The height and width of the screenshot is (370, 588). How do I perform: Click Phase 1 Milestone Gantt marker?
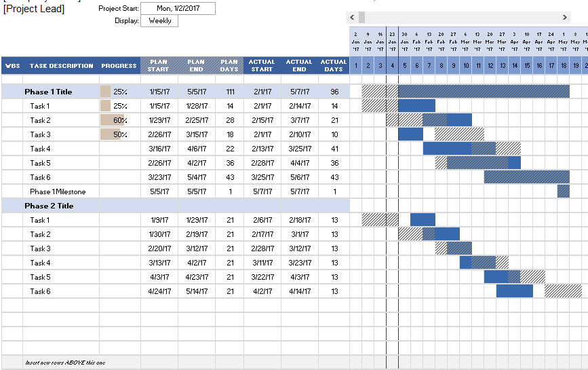click(564, 191)
